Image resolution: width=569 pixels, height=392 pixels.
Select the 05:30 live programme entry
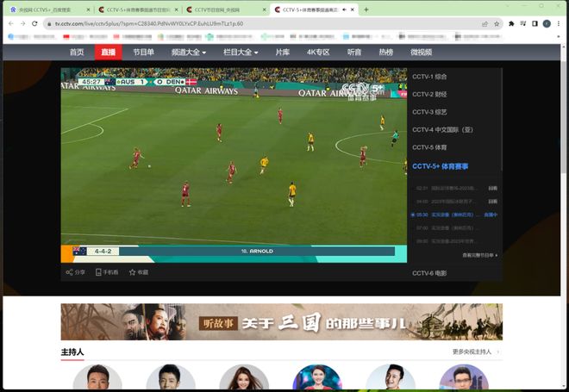click(455, 215)
